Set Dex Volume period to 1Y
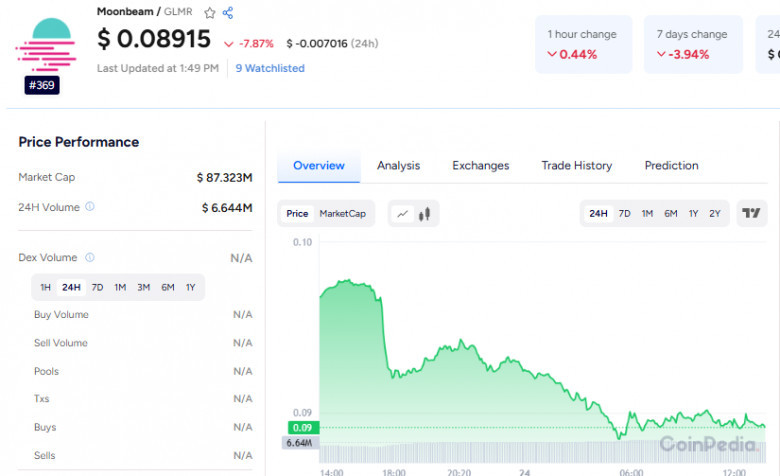 pos(191,287)
